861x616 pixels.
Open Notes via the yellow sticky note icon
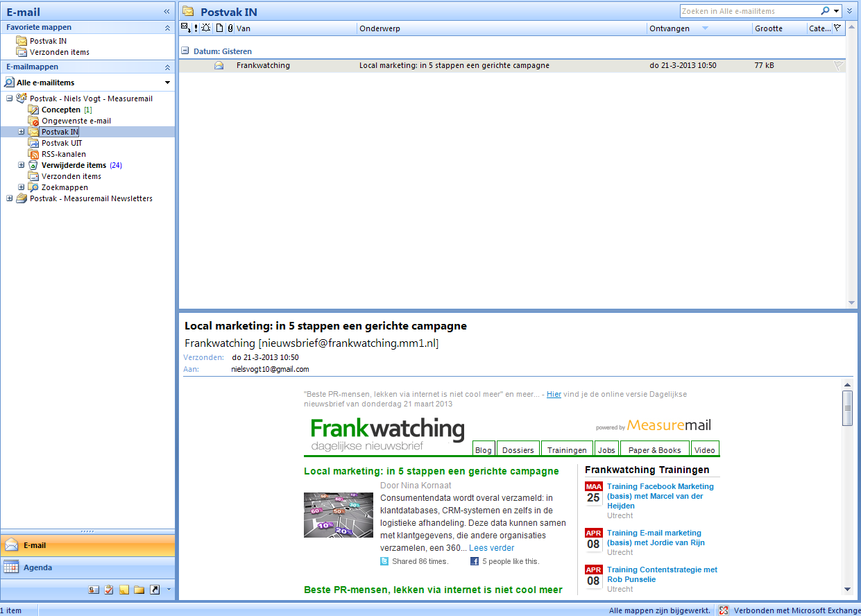(x=124, y=590)
